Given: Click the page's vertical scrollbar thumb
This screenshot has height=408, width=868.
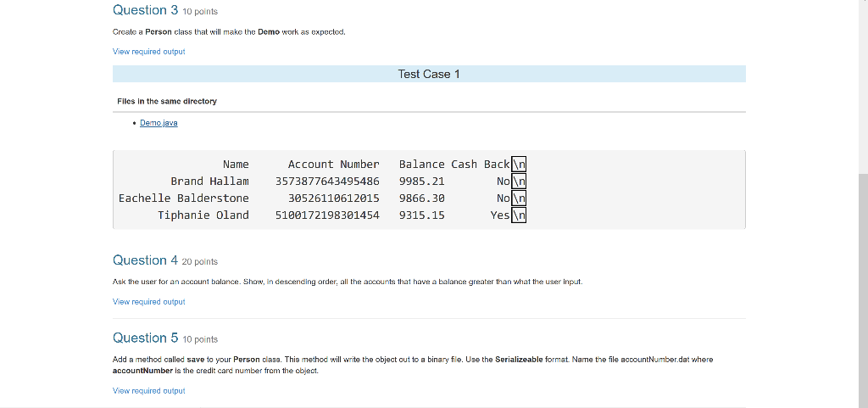Looking at the screenshot, I should click(863, 291).
